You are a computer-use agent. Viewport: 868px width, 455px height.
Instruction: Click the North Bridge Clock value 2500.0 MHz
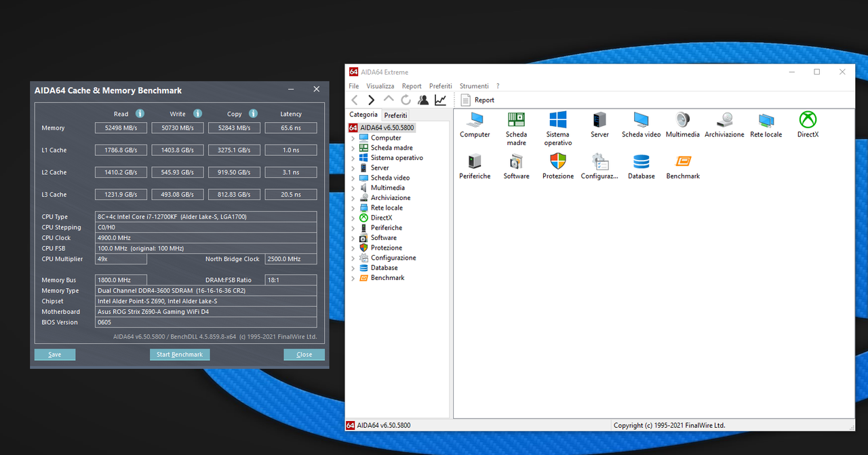coord(290,259)
